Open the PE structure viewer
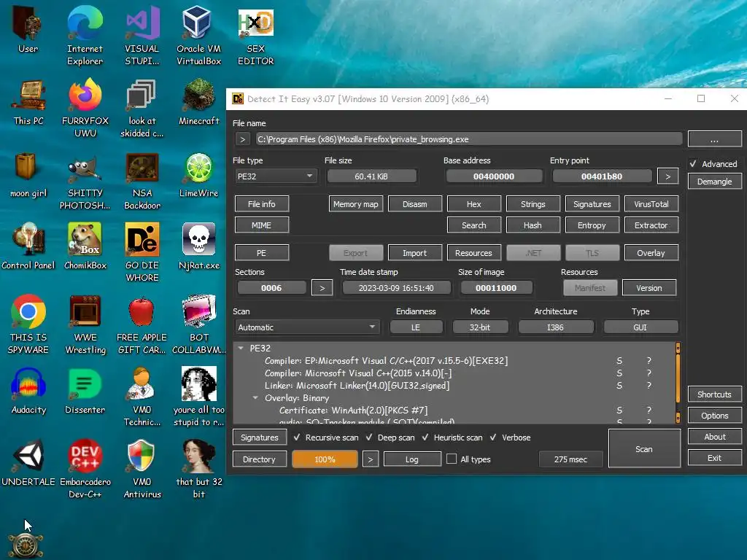Image resolution: width=747 pixels, height=560 pixels. click(x=262, y=253)
